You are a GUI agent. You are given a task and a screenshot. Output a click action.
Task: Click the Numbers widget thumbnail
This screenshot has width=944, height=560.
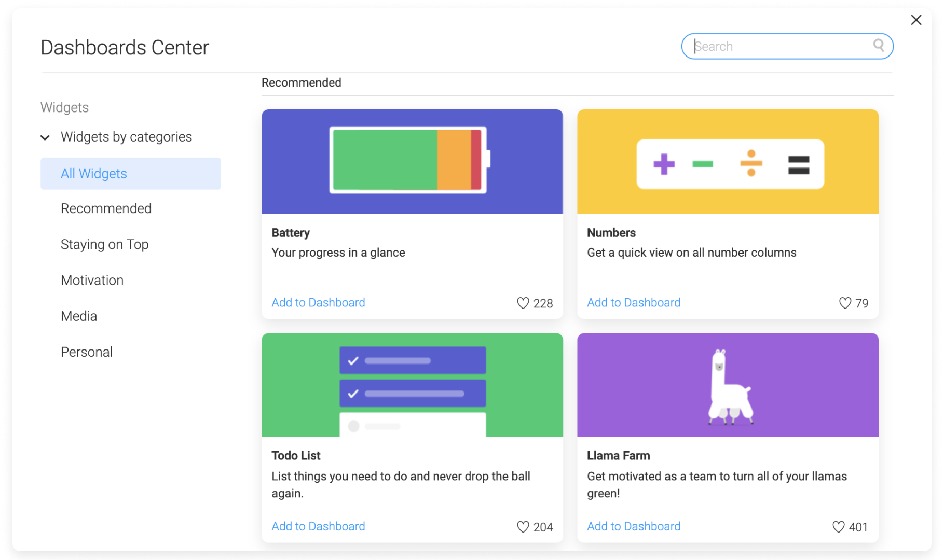[x=728, y=161]
